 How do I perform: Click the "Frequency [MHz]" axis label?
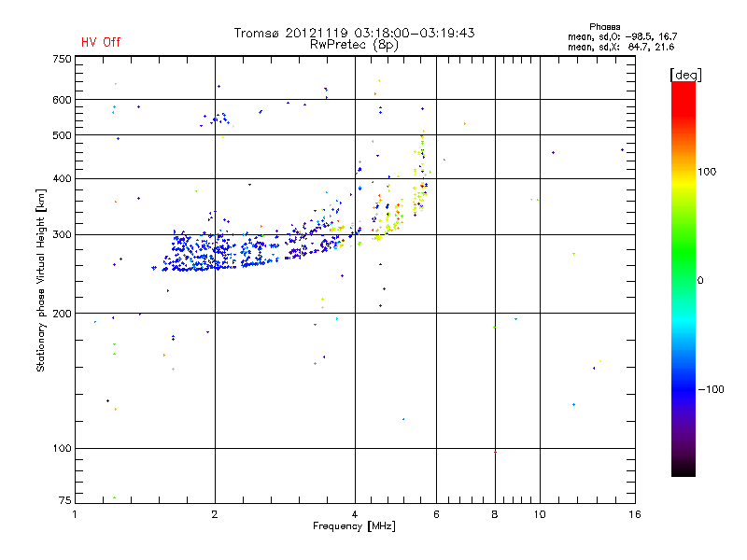tap(354, 526)
